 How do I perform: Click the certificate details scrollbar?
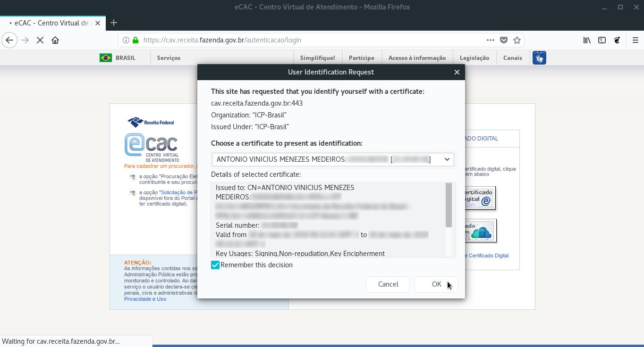pyautogui.click(x=449, y=205)
